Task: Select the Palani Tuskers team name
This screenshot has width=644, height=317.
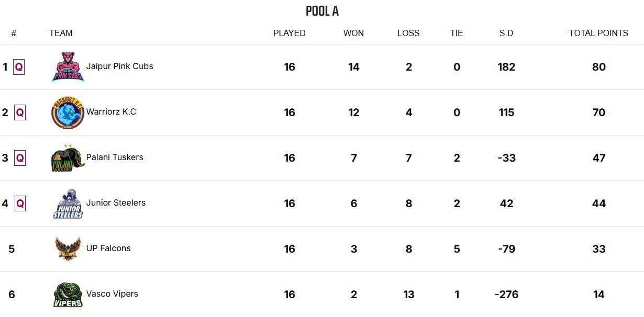Action: [115, 157]
